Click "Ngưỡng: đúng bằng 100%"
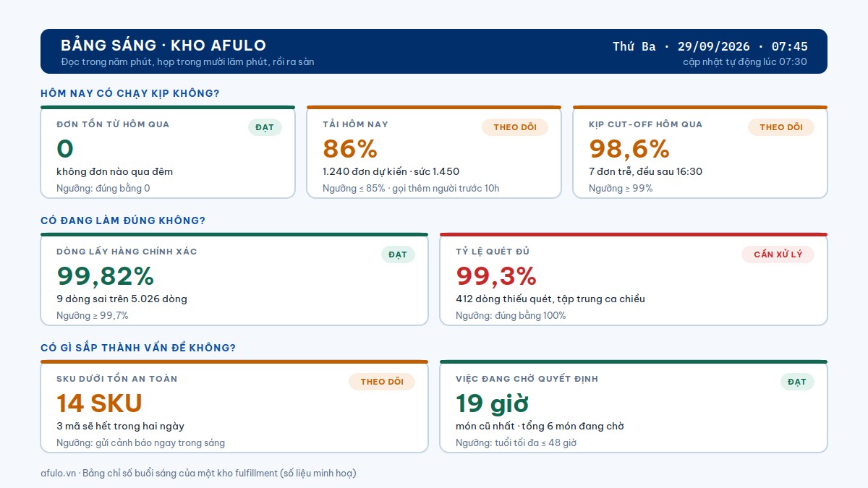The height and width of the screenshot is (488, 868). coord(511,316)
